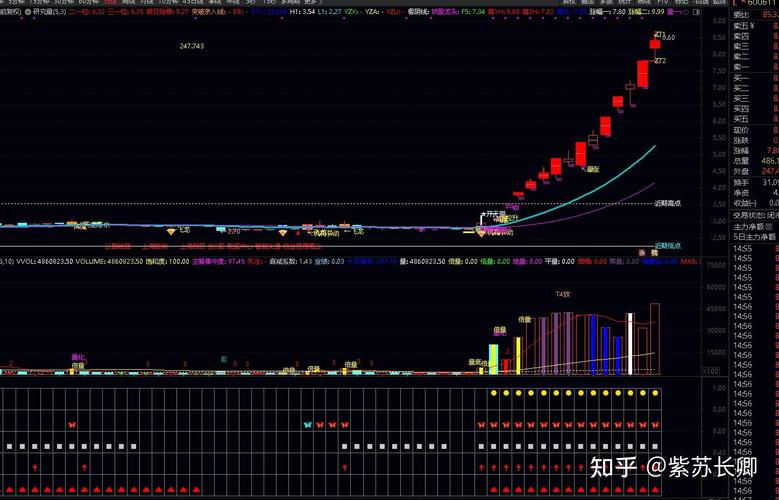779x500 pixels.
Task: Click the cyan butterfly signal in indicator grid
Action: [x=307, y=425]
